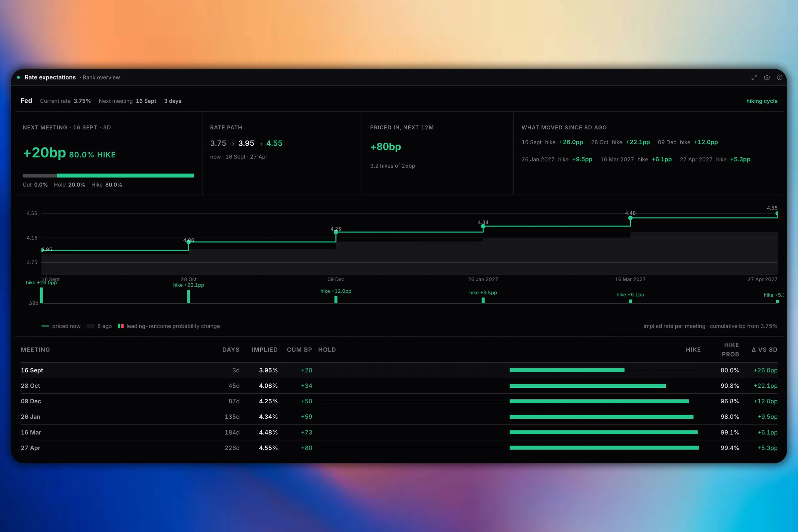This screenshot has height=532, width=798.
Task: Click the green status dot beside Rate expectations
Action: click(18, 77)
